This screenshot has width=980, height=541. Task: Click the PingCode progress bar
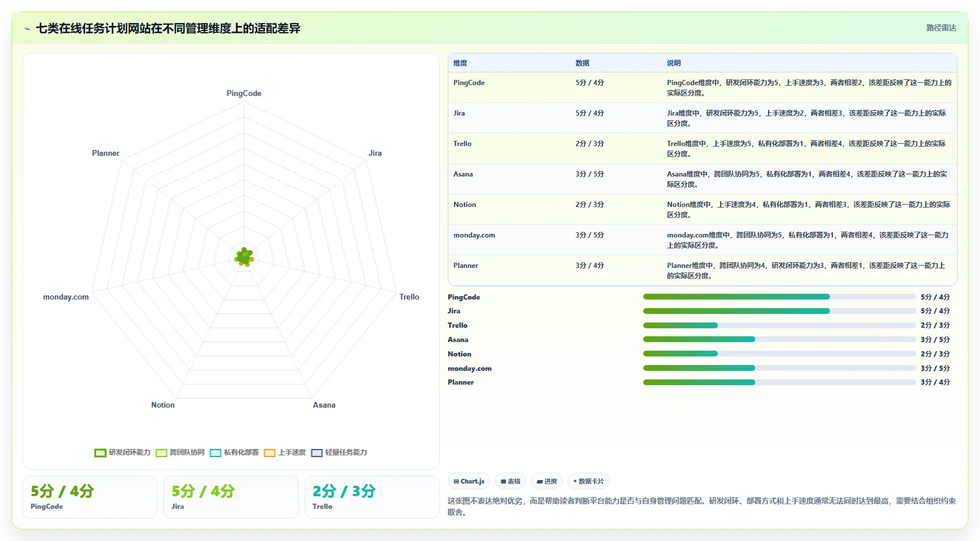(x=779, y=297)
